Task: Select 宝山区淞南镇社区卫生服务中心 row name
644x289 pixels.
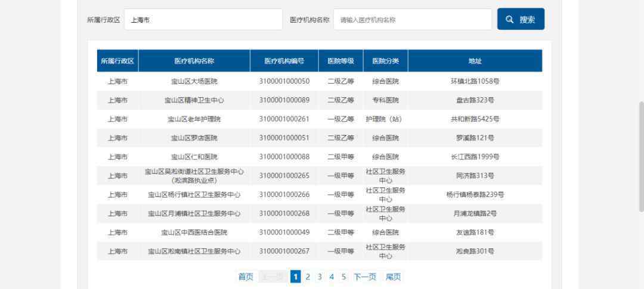Action: coord(194,251)
